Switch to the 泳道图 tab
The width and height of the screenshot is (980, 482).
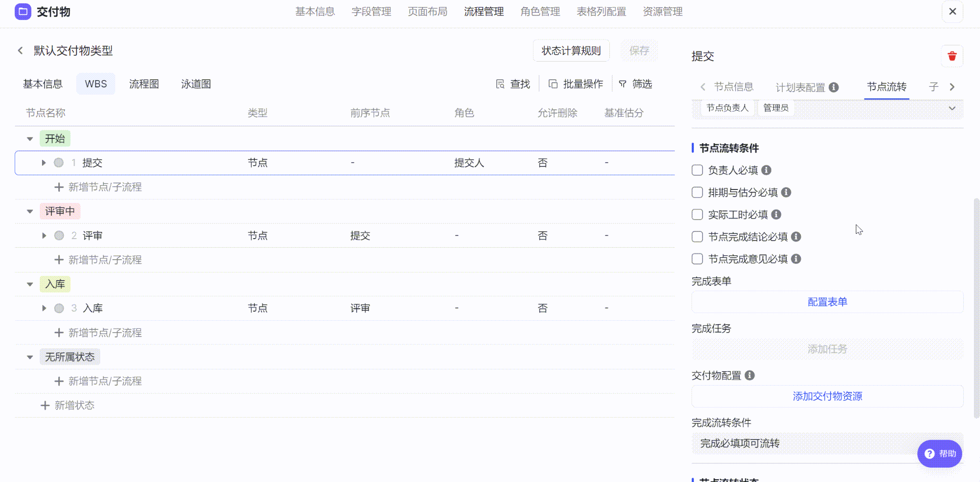pyautogui.click(x=196, y=84)
